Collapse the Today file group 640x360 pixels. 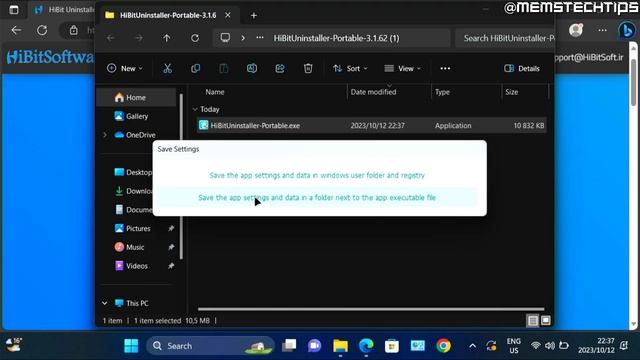[x=195, y=109]
